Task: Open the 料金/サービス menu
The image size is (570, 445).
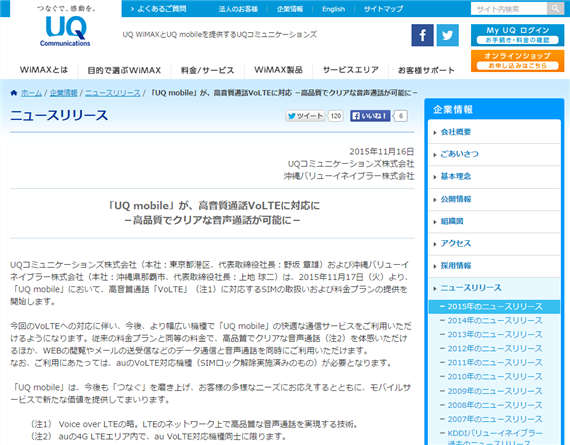Action: 208,70
